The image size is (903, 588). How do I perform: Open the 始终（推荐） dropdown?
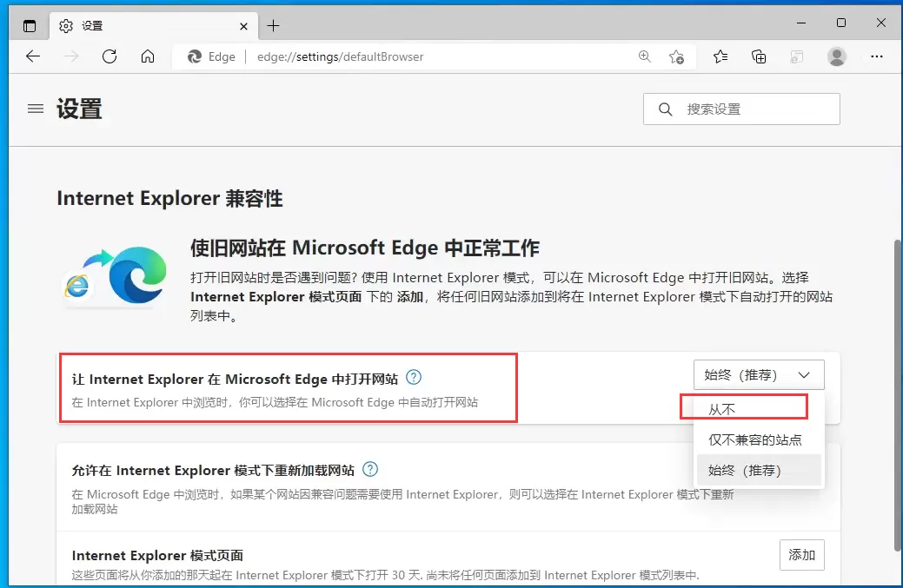point(759,374)
